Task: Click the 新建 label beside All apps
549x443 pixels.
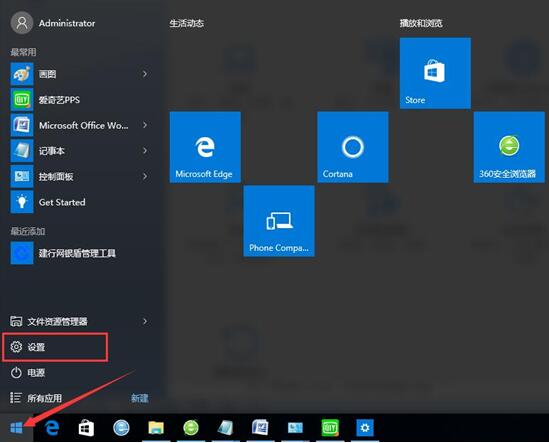Action: click(x=140, y=398)
